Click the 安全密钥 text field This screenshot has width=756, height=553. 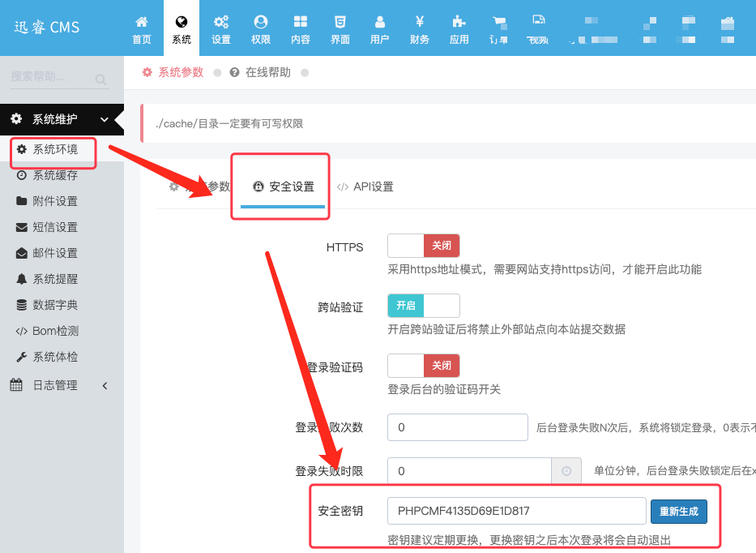(x=516, y=511)
